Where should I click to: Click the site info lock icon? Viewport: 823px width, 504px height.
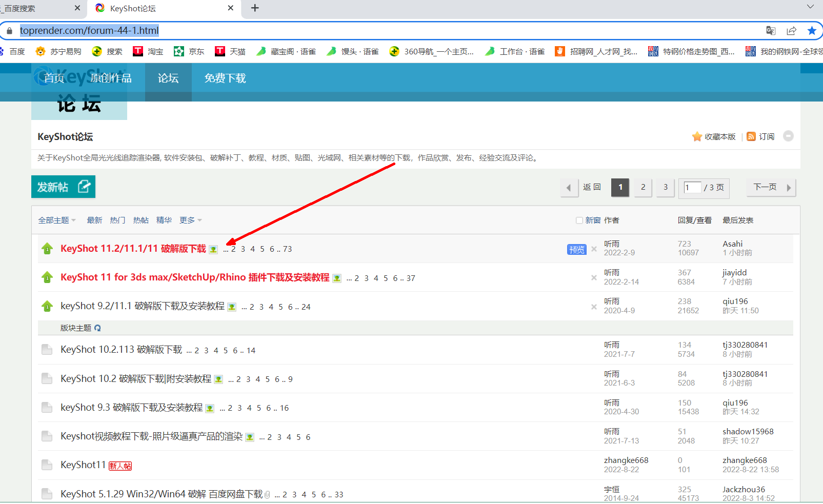[x=9, y=31]
